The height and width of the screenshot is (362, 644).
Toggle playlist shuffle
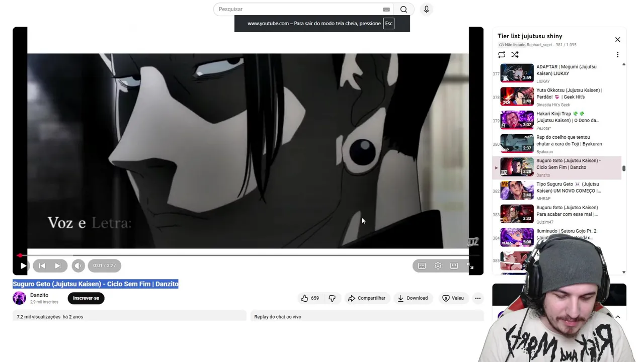pos(515,54)
